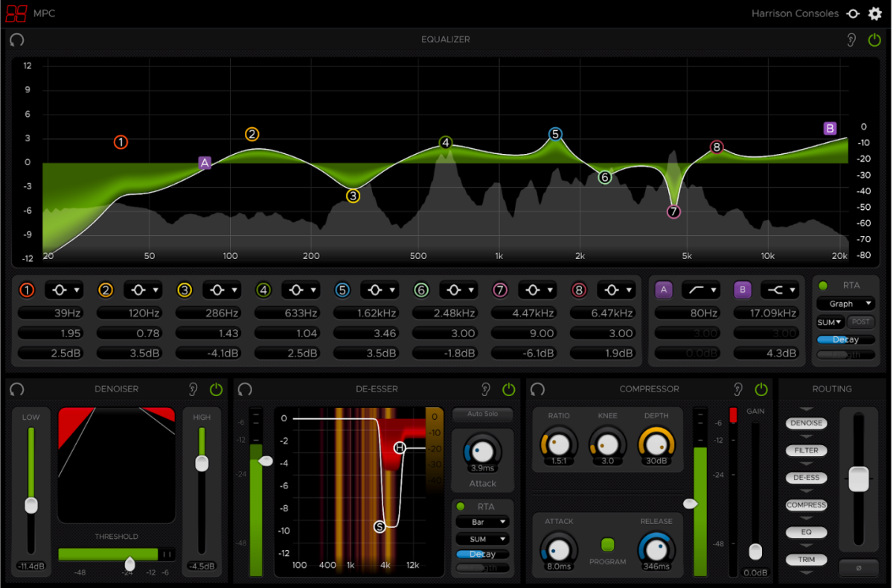Click the Denoiser ear listen icon
This screenshot has width=893, height=588.
coord(193,389)
